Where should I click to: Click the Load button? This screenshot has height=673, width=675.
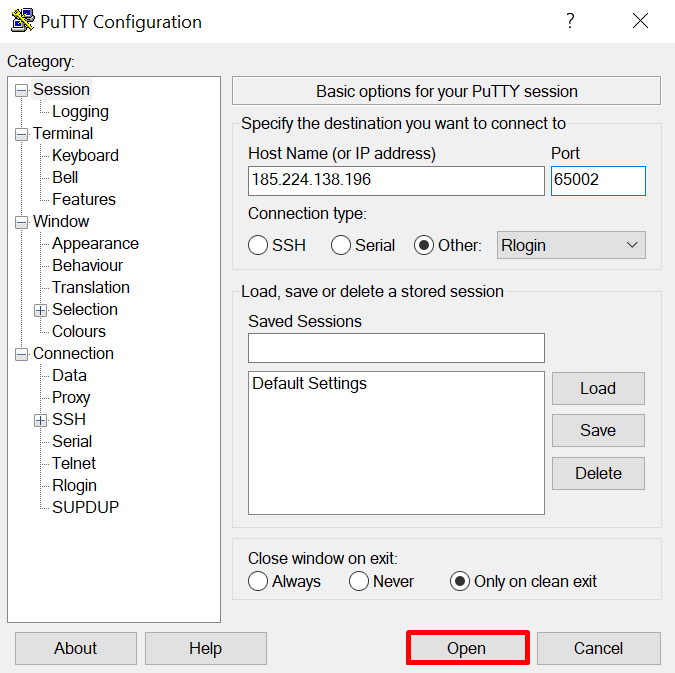click(598, 388)
